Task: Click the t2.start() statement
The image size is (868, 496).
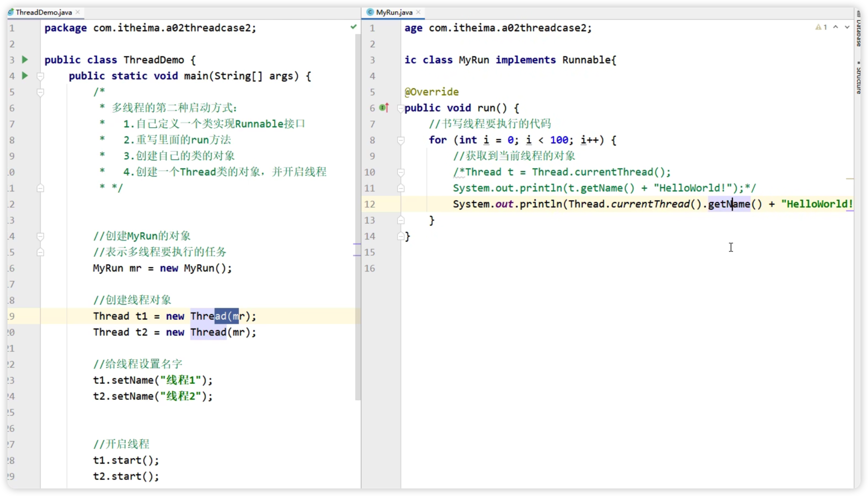Action: click(x=126, y=476)
